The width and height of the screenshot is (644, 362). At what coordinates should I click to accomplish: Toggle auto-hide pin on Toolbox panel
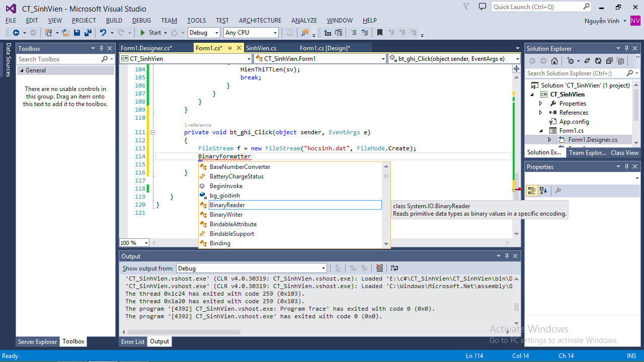point(101,48)
